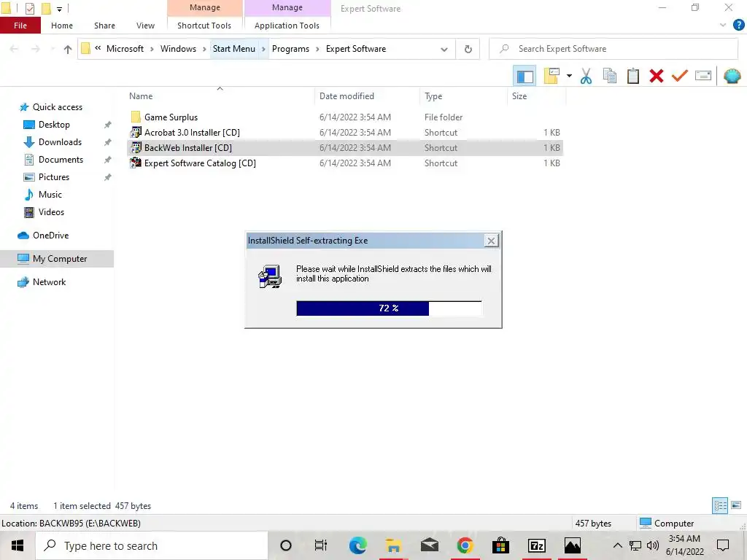
Task: Click the Cut scissors icon
Action: tap(586, 76)
